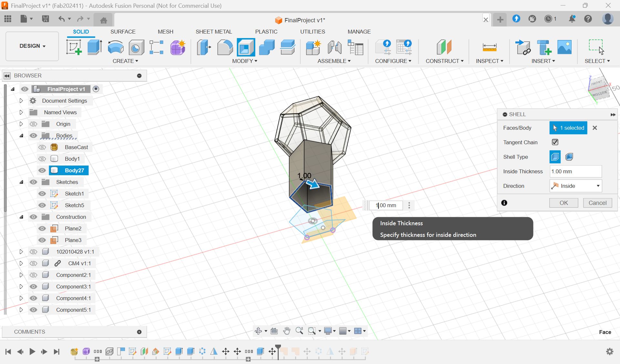
Task: Show Body1 visibility
Action: click(42, 159)
